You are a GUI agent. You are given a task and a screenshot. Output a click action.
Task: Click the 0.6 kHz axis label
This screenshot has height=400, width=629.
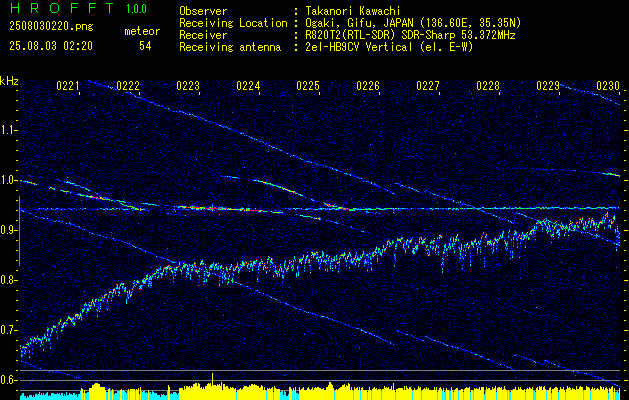coord(8,380)
